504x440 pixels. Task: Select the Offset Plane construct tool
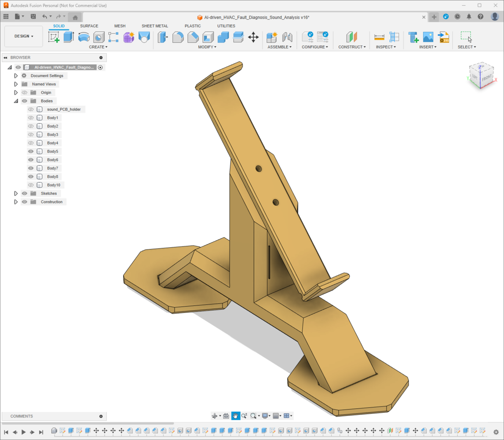pyautogui.click(x=352, y=37)
